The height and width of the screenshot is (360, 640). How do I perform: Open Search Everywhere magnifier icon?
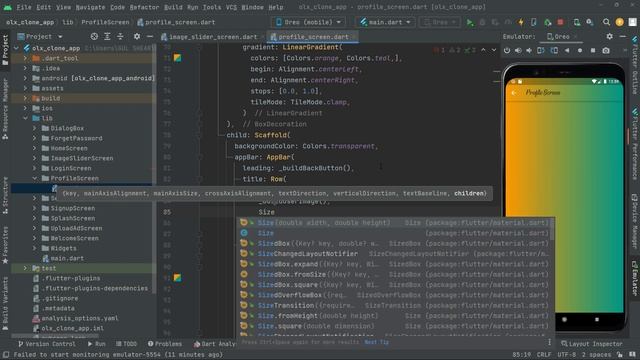[x=607, y=22]
